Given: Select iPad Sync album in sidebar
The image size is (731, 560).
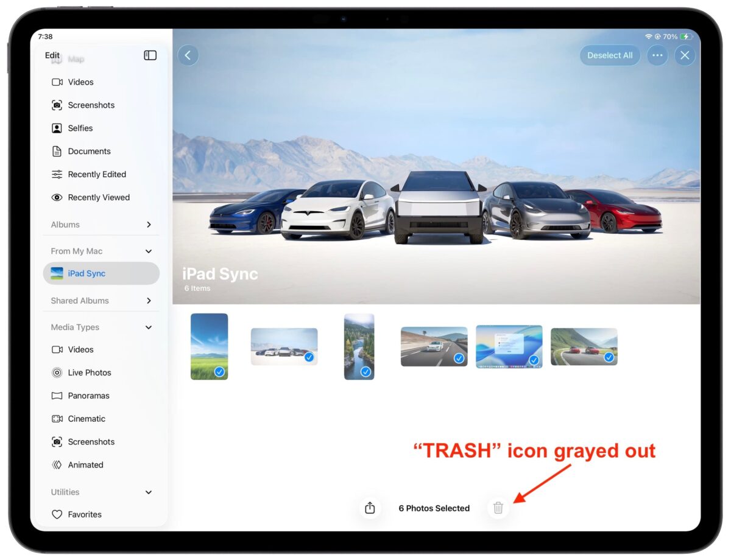Looking at the screenshot, I should click(x=101, y=273).
